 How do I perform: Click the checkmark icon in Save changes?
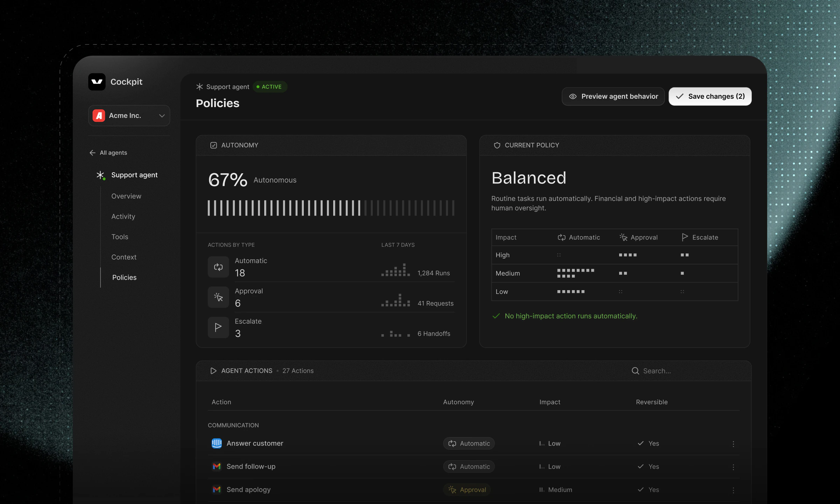pyautogui.click(x=680, y=96)
